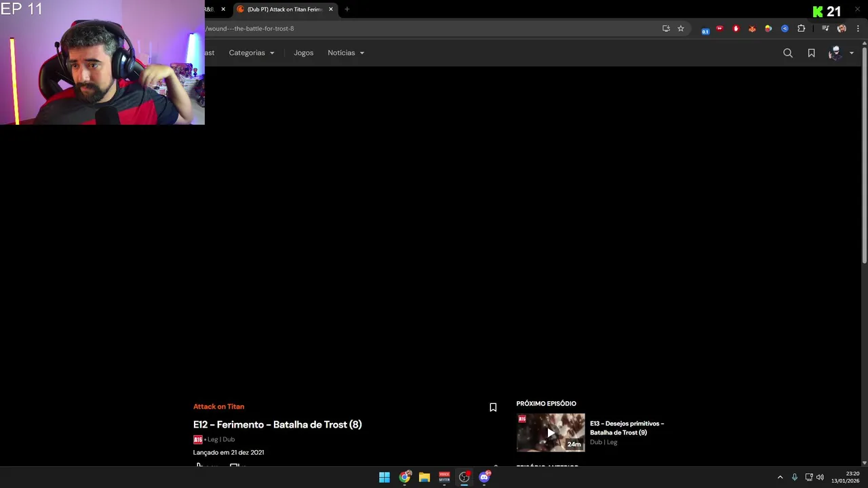Open the volume speaker tray icon
The width and height of the screenshot is (868, 488).
(820, 477)
